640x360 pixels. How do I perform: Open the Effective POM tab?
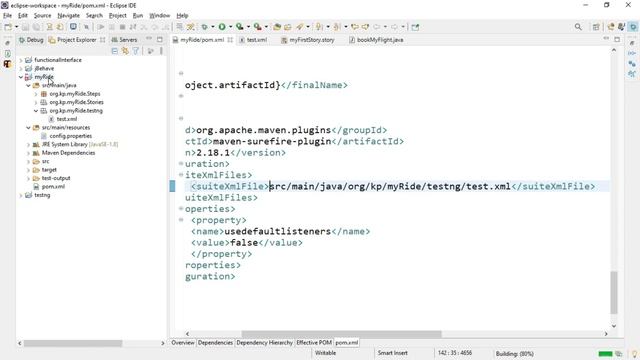pos(314,342)
